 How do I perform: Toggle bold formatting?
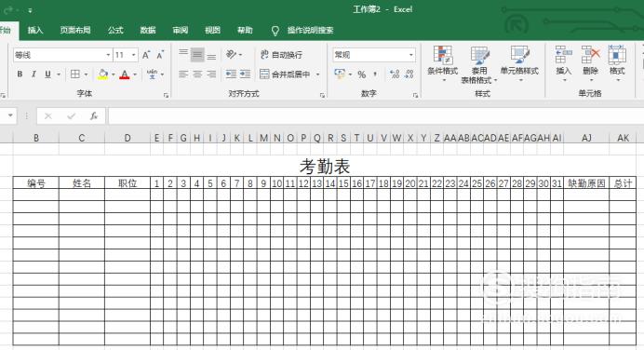pyautogui.click(x=20, y=74)
